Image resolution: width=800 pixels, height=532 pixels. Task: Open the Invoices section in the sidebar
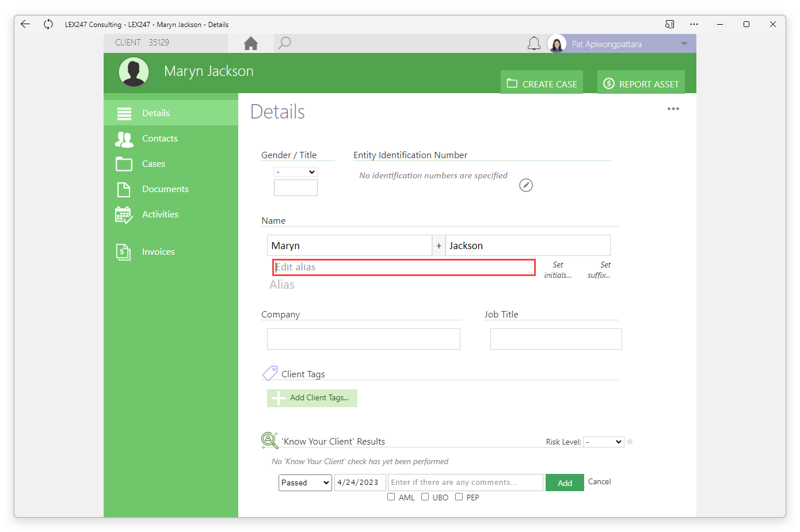(x=171, y=251)
